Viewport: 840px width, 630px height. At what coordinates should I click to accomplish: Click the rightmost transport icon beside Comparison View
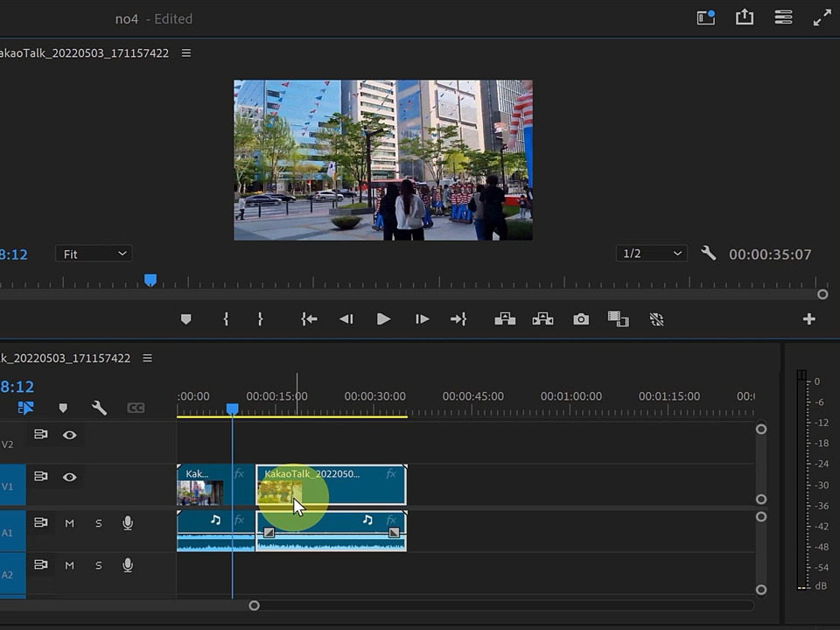(x=657, y=319)
